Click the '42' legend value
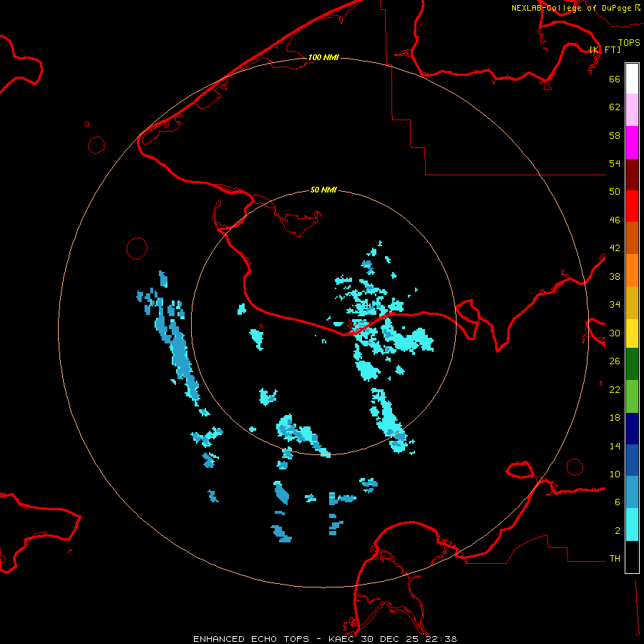The height and width of the screenshot is (644, 644). pyautogui.click(x=615, y=248)
